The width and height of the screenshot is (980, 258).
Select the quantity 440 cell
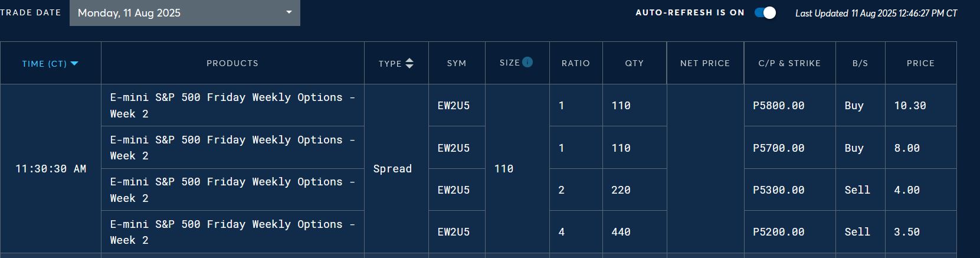tap(635, 232)
